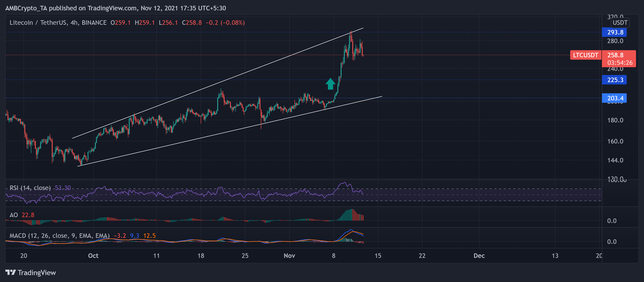Click the 25 date label on time axis

(x=245, y=256)
